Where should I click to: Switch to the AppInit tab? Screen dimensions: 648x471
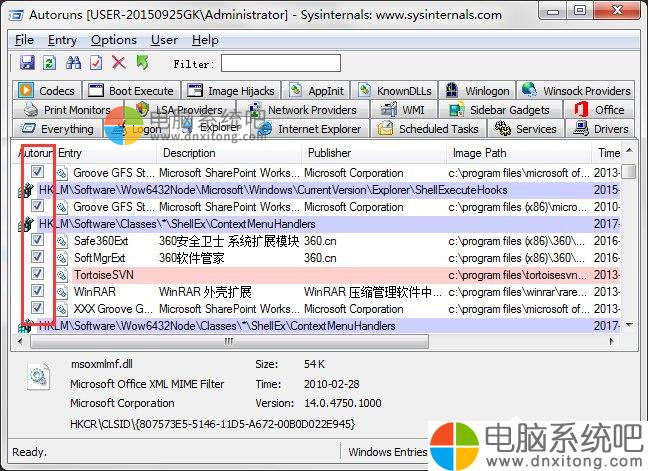coord(317,90)
